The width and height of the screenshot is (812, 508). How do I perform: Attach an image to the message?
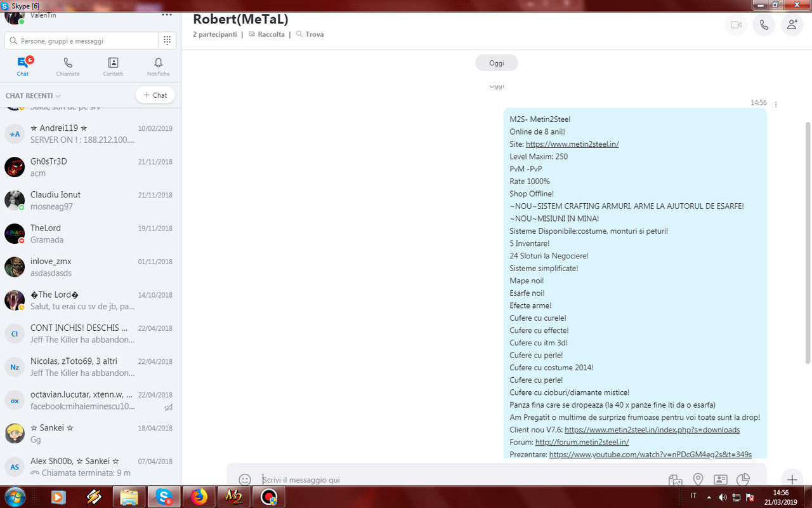(x=675, y=480)
